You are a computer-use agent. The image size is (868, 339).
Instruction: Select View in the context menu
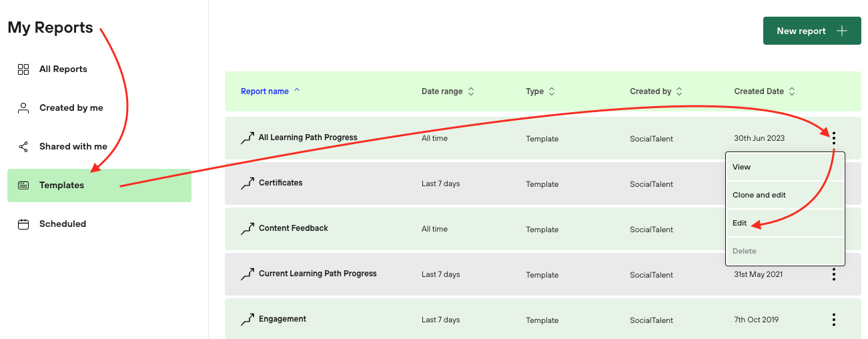click(x=741, y=167)
